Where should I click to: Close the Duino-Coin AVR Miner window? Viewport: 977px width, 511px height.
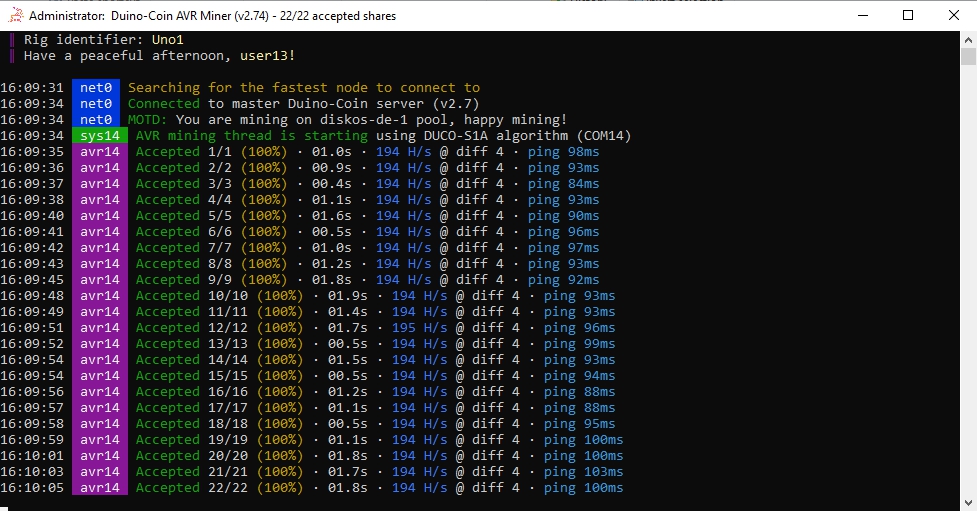tap(953, 16)
